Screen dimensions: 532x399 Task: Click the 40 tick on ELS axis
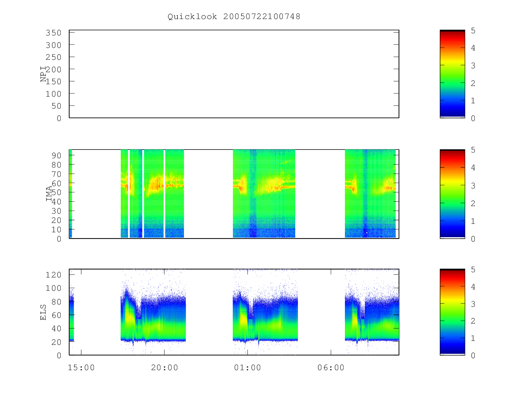(x=55, y=329)
